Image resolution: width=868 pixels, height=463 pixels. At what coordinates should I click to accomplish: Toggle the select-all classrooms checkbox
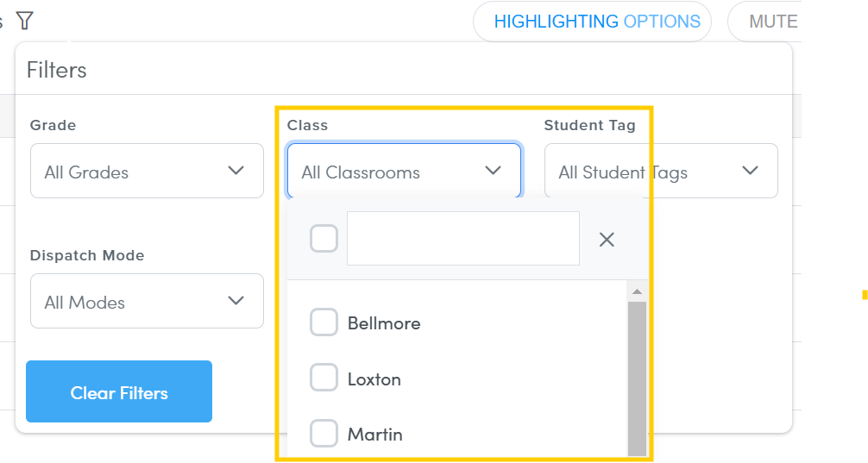[324, 239]
